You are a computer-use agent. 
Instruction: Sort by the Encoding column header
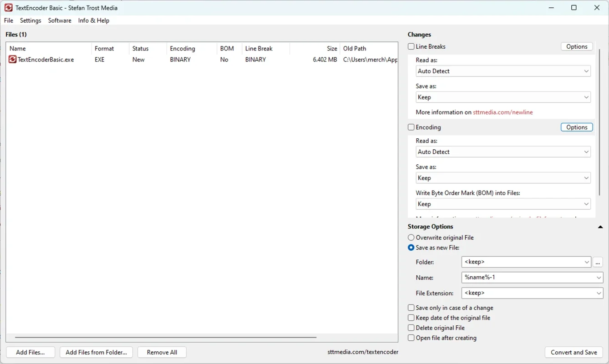pyautogui.click(x=192, y=49)
